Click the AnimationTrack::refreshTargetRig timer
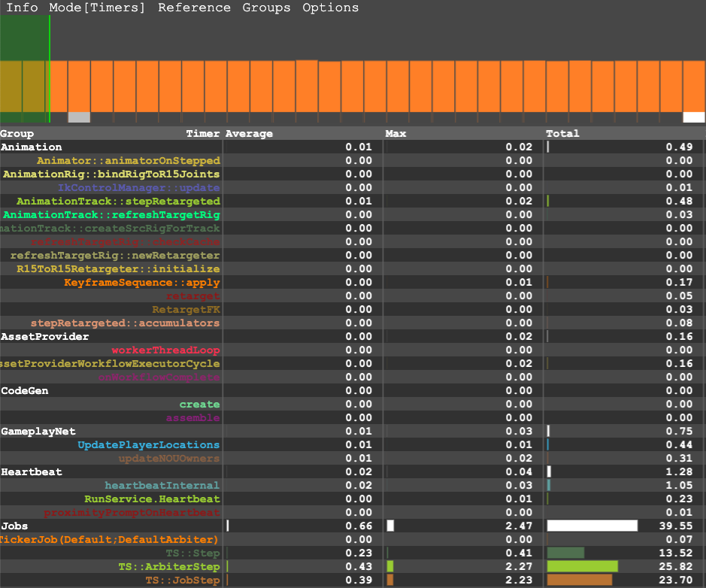Screen dimensions: 706x588 point(111,215)
